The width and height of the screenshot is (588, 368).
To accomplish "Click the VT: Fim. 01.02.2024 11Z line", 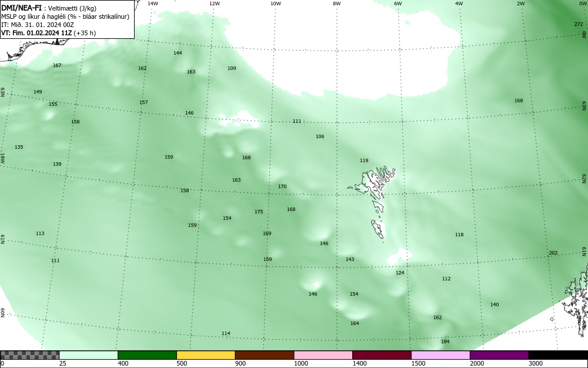I will pyautogui.click(x=48, y=33).
